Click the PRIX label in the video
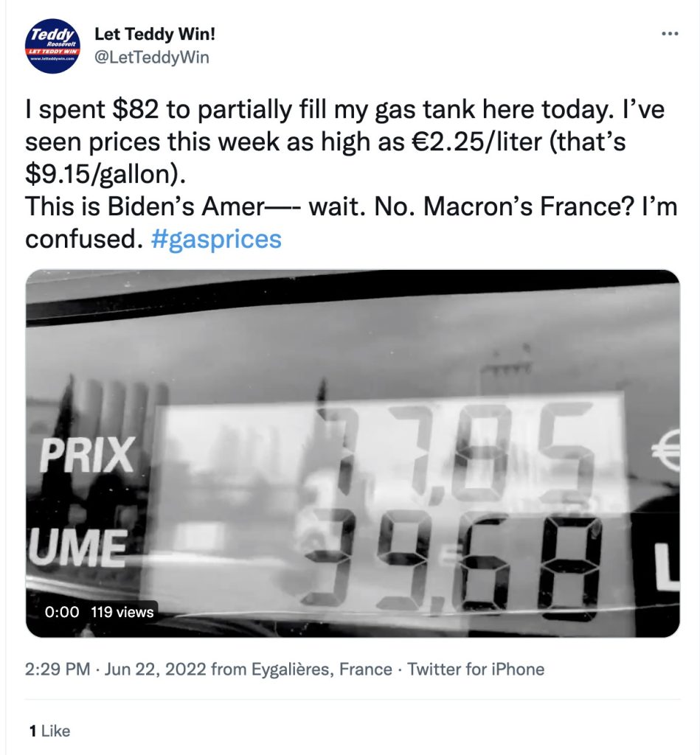The height and width of the screenshot is (755, 700). click(86, 453)
